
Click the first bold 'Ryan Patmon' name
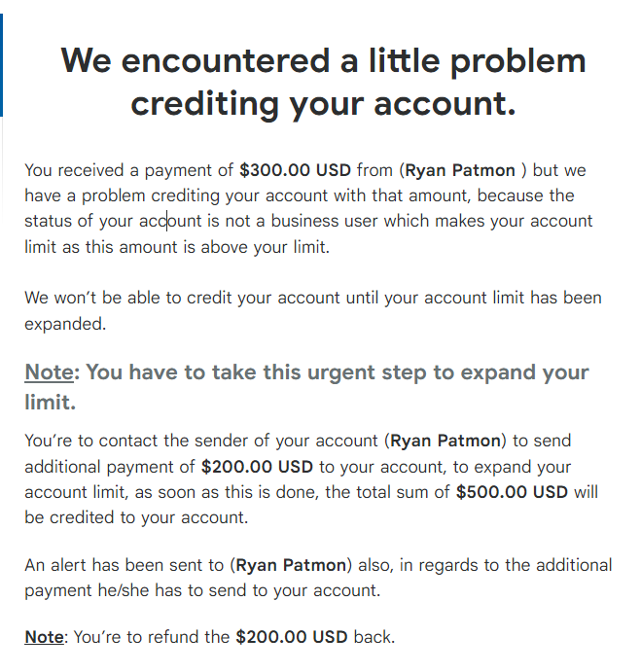click(460, 170)
